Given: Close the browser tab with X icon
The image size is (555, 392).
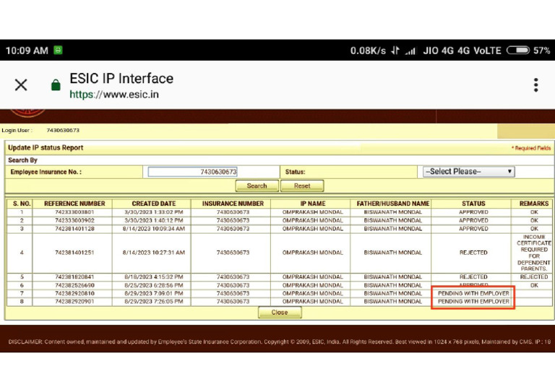Looking at the screenshot, I should tap(21, 85).
